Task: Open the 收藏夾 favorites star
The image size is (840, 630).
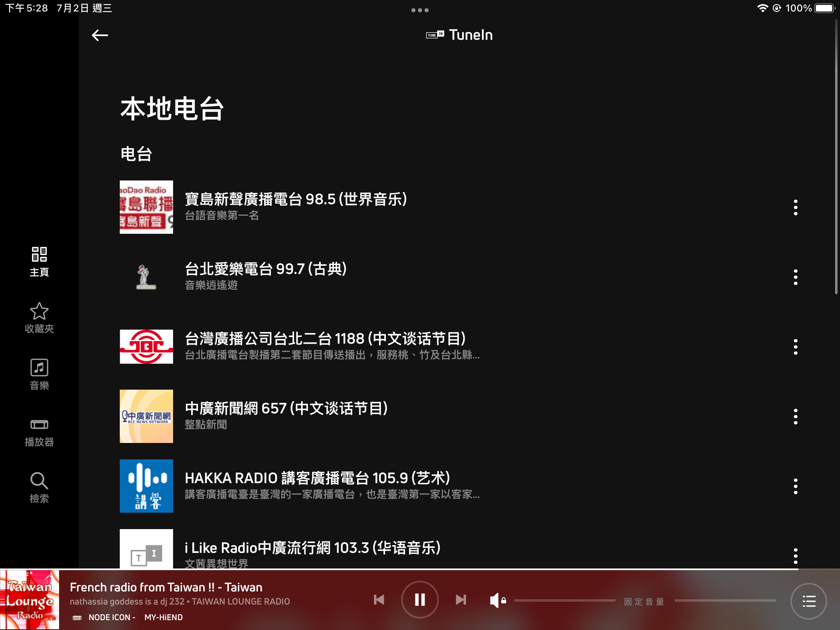Action: [x=39, y=318]
